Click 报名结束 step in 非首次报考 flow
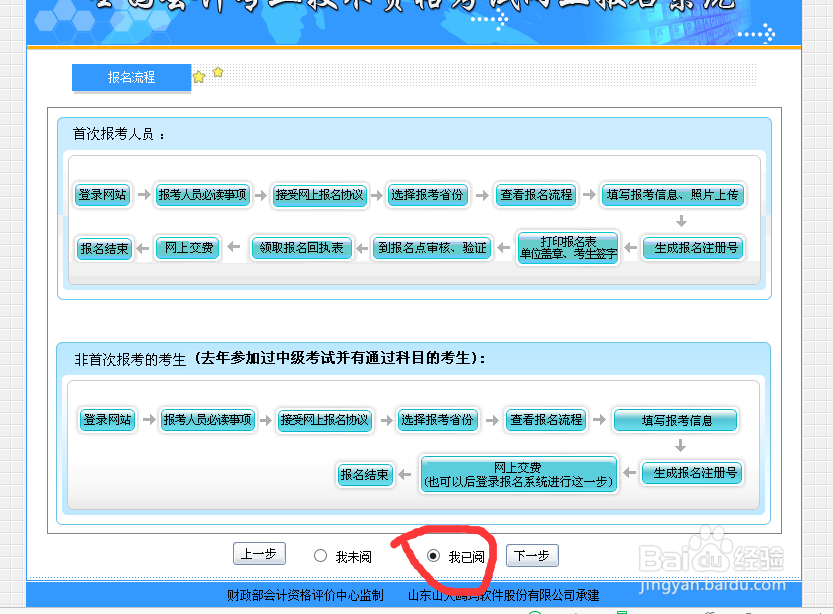Screen dimensions: 833x614 (x=365, y=474)
